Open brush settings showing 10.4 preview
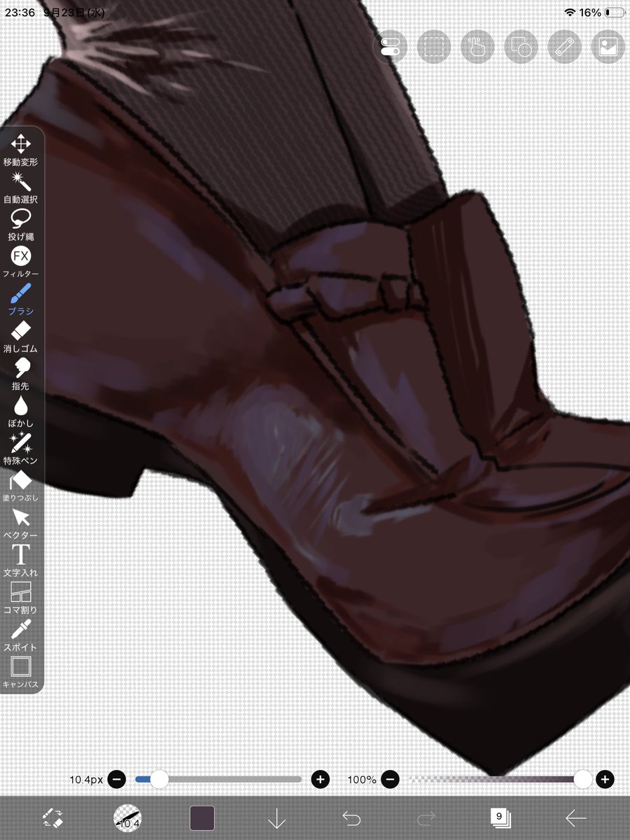 (x=127, y=818)
